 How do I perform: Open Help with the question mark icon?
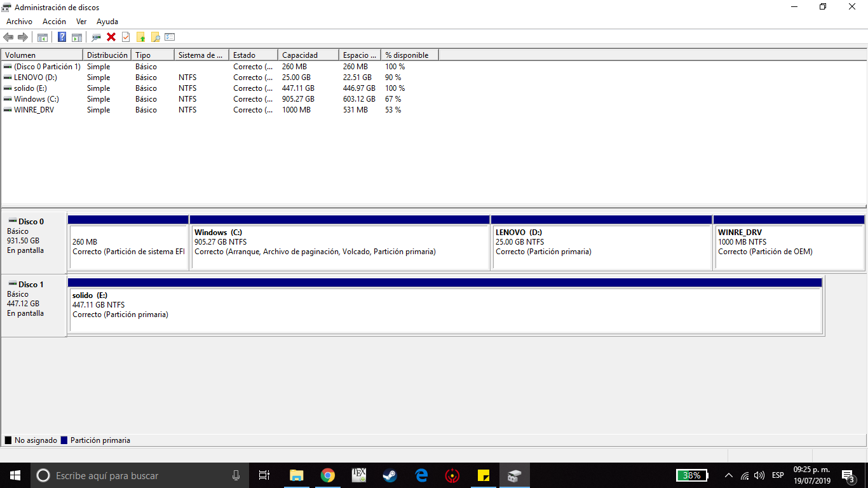[x=62, y=37]
